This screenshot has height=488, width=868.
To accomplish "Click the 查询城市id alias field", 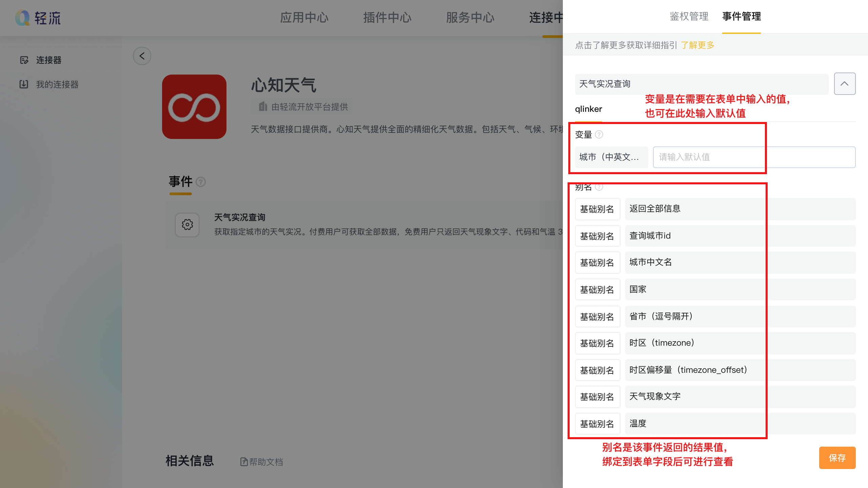I will click(740, 236).
